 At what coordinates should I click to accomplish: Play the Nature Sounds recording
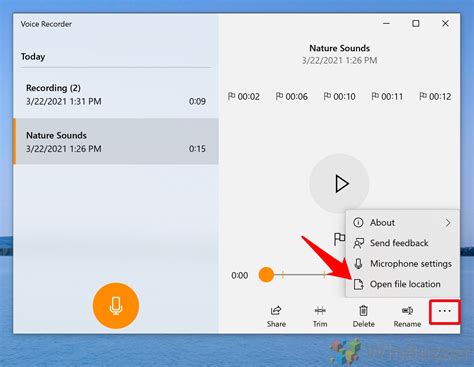click(x=339, y=183)
